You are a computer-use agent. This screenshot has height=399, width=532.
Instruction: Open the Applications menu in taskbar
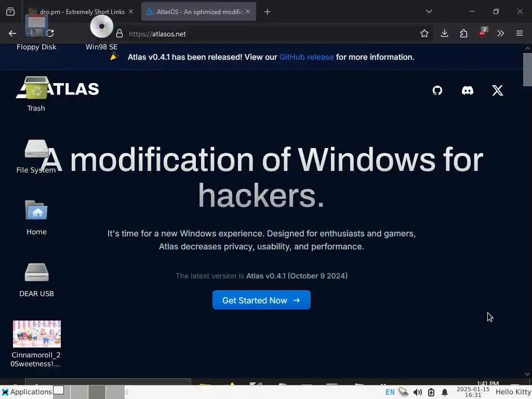27,392
